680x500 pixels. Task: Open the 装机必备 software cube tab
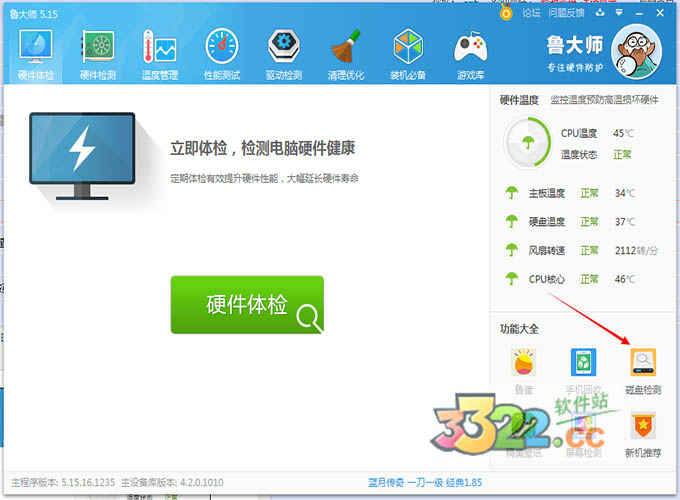tap(408, 55)
